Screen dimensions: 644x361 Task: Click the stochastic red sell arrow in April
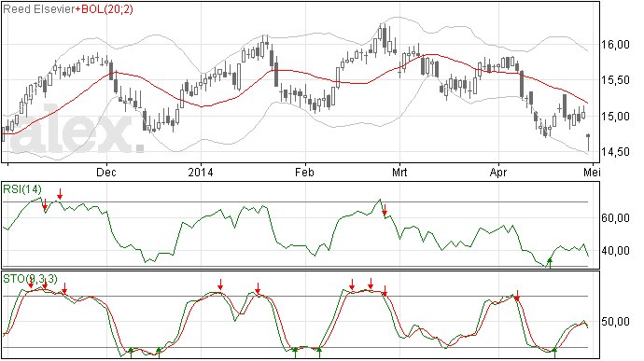coord(517,296)
